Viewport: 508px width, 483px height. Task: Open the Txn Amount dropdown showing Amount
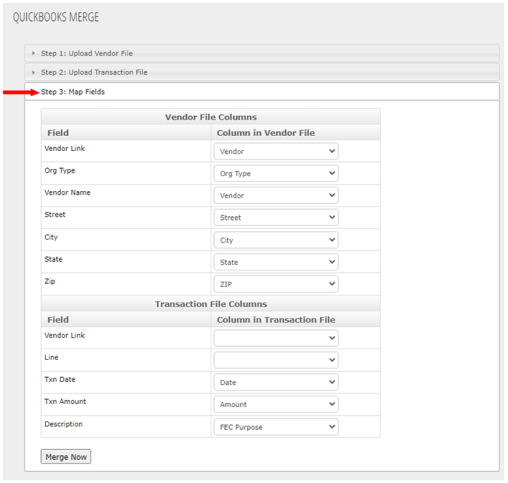(x=276, y=404)
